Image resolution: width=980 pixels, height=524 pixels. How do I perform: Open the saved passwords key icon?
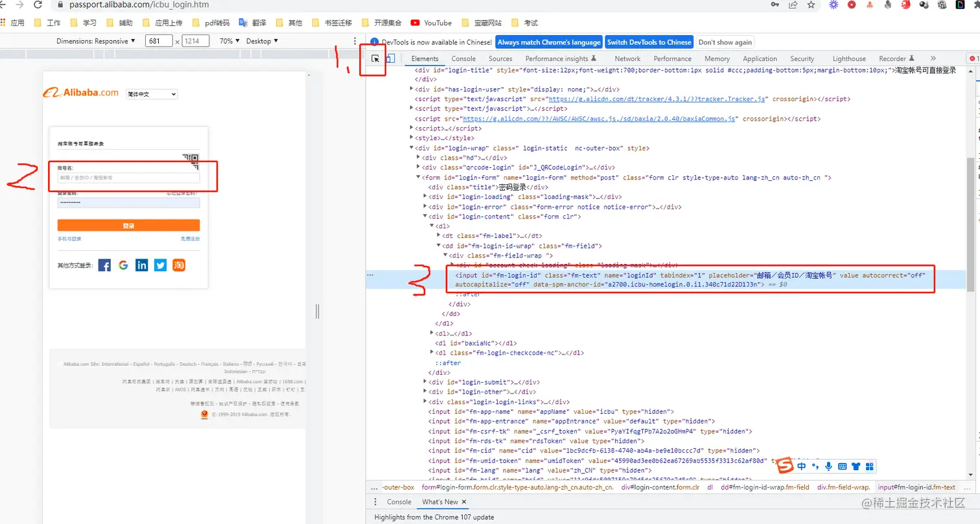775,5
